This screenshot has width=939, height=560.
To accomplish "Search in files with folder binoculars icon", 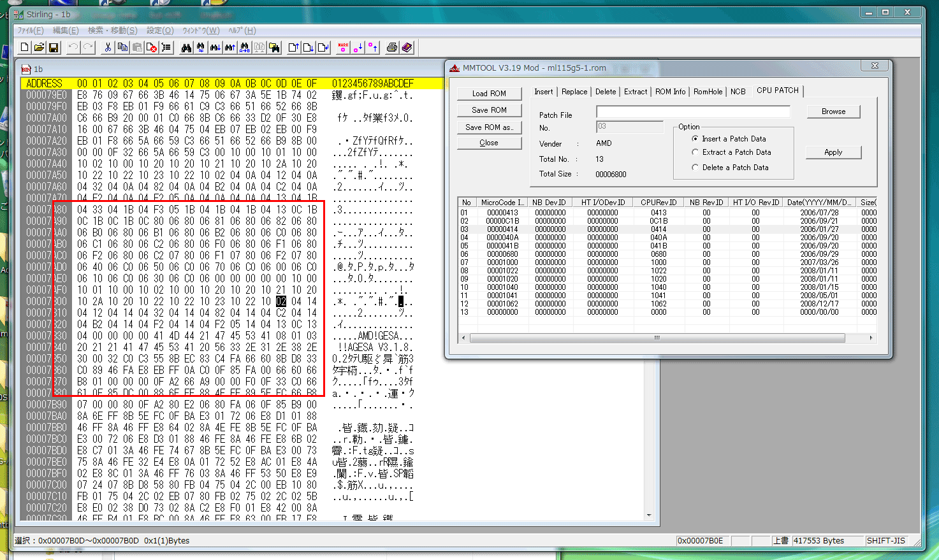I will [x=274, y=47].
